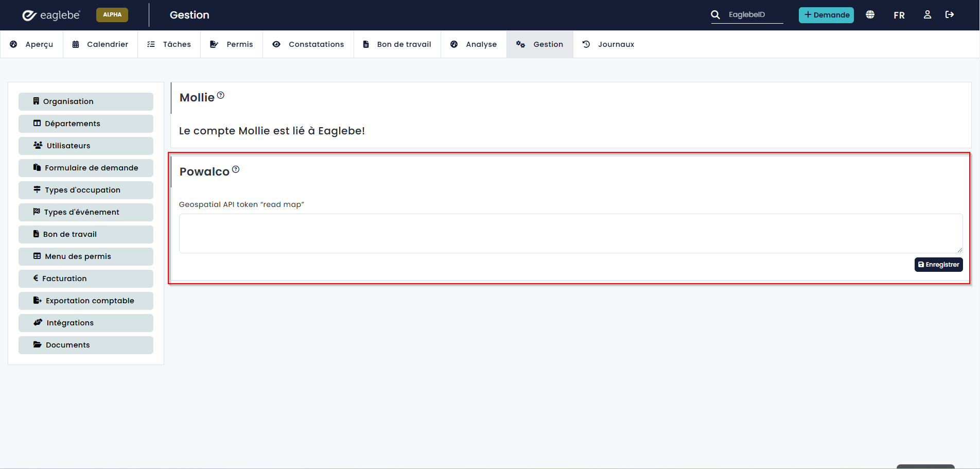The height and width of the screenshot is (469, 980).
Task: Click the Aperçu gauge icon
Action: pos(13,44)
